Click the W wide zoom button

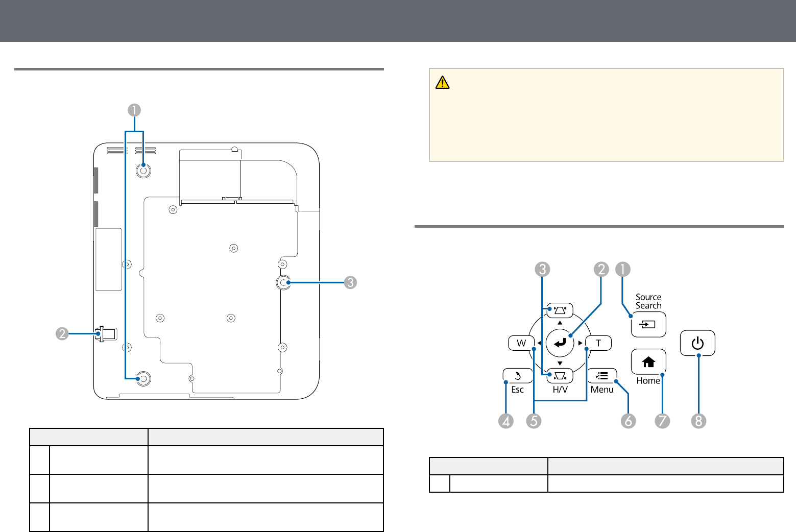(x=521, y=343)
